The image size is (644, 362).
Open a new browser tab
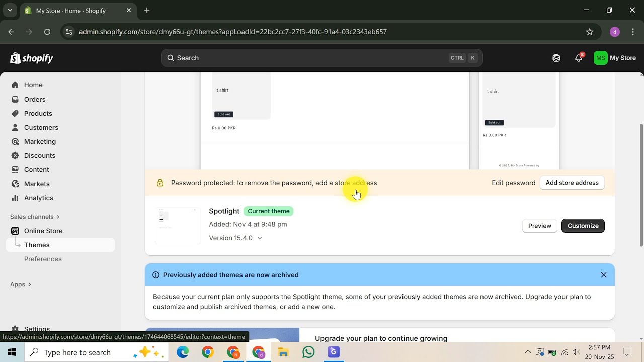147,10
